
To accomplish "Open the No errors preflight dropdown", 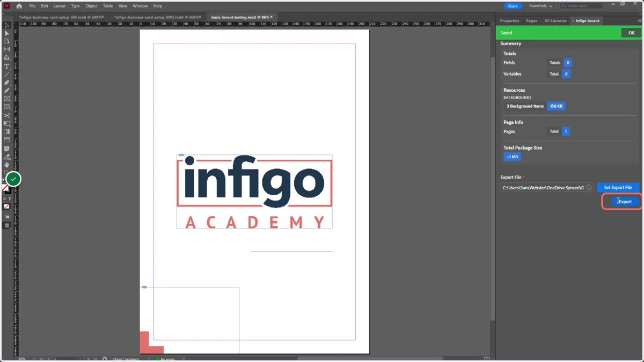I will [183, 359].
